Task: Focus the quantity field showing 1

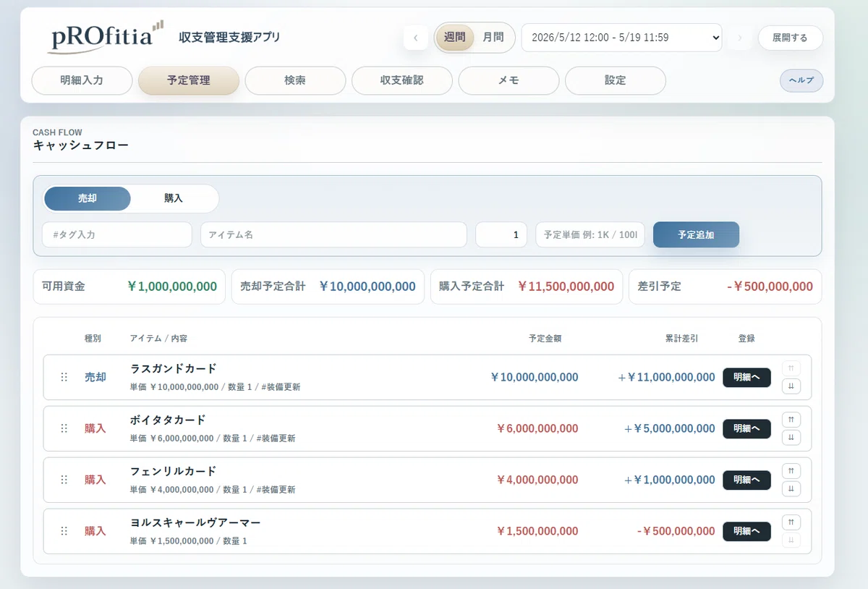Action: pos(501,235)
